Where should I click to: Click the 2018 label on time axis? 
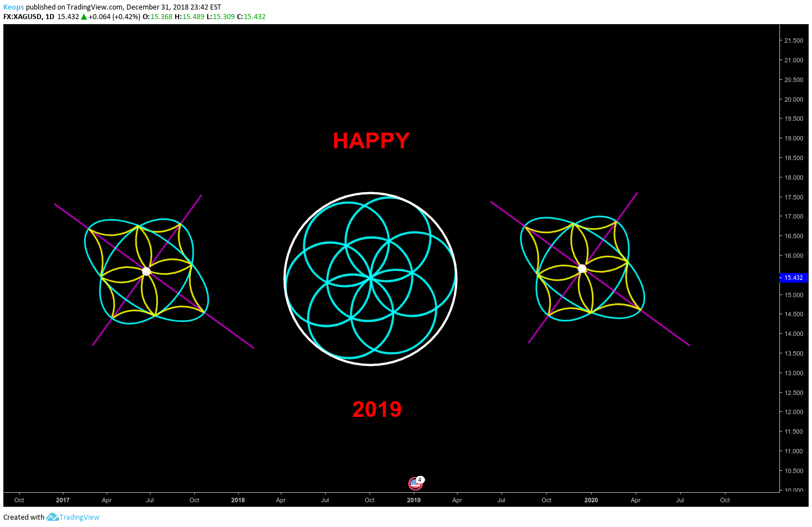pos(238,500)
